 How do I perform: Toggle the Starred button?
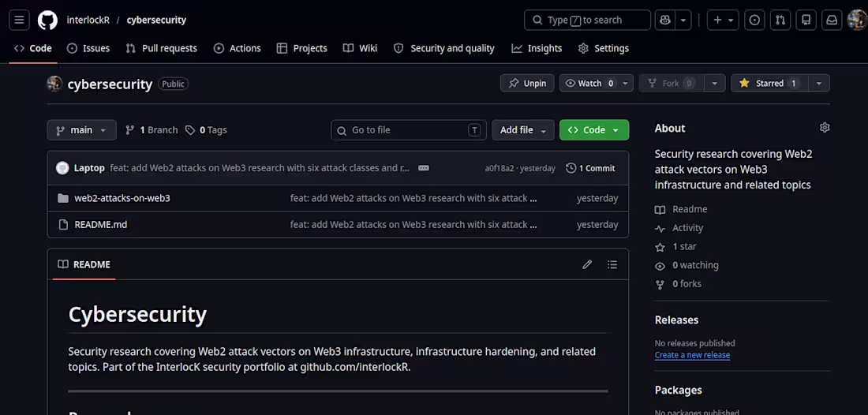tap(770, 83)
